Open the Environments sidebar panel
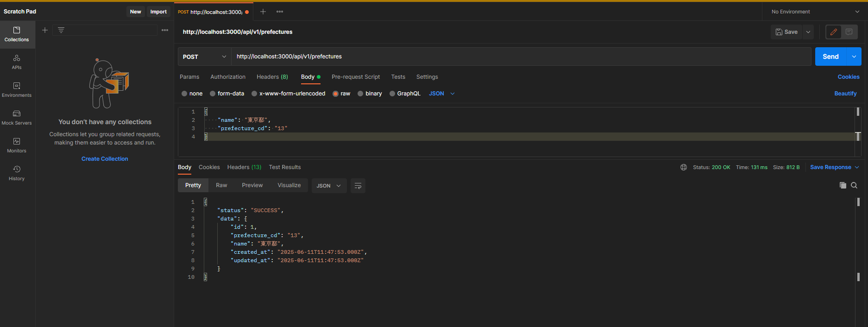This screenshot has height=327, width=868. coord(17,90)
